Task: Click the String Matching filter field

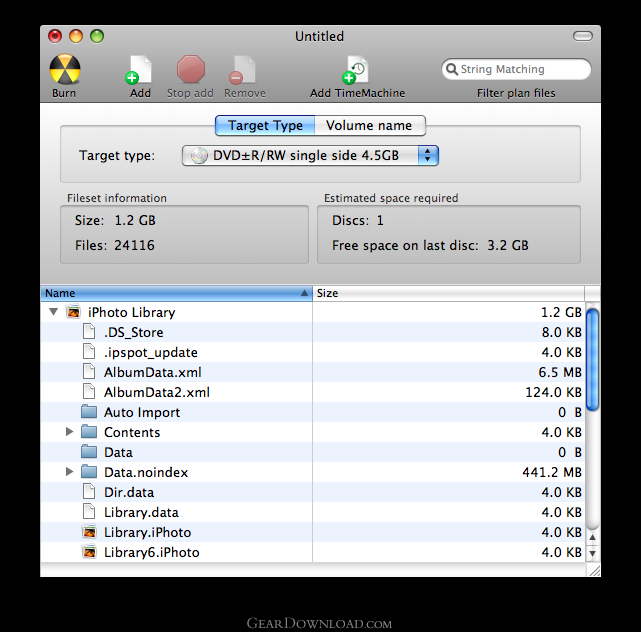Action: click(516, 69)
